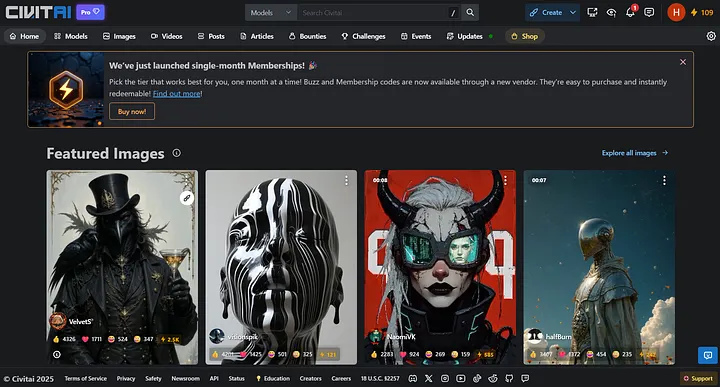Click Explore all images link
The image size is (720, 387).
tap(635, 153)
